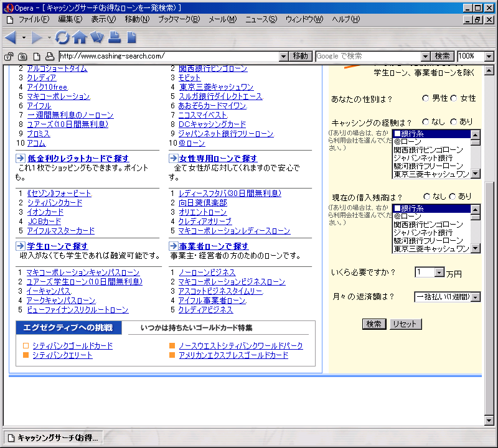Click the address bar URL field
498x448 pixels.
point(169,56)
